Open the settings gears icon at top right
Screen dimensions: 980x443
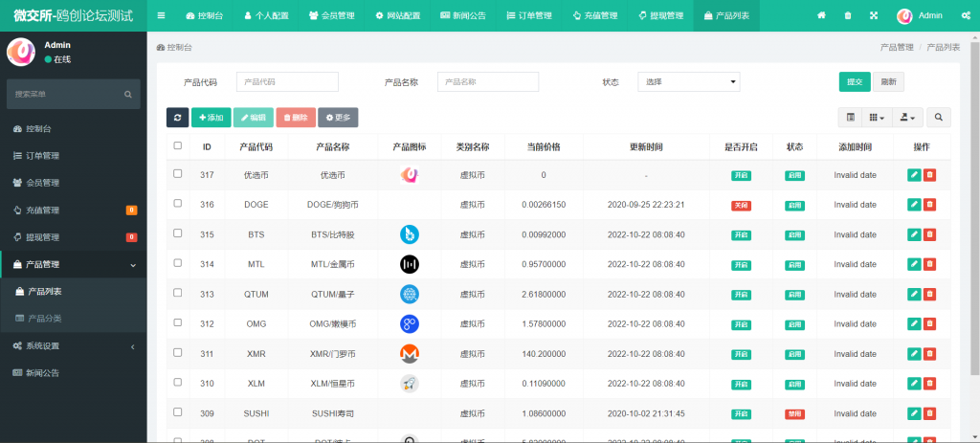click(x=966, y=15)
